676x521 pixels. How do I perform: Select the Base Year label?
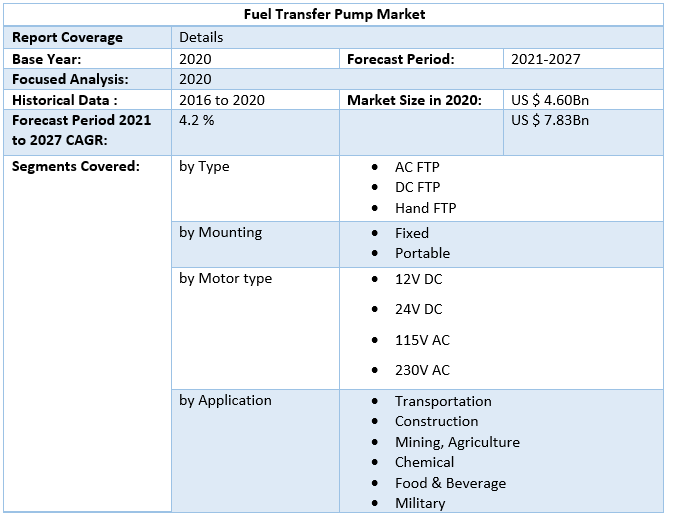pyautogui.click(x=46, y=59)
